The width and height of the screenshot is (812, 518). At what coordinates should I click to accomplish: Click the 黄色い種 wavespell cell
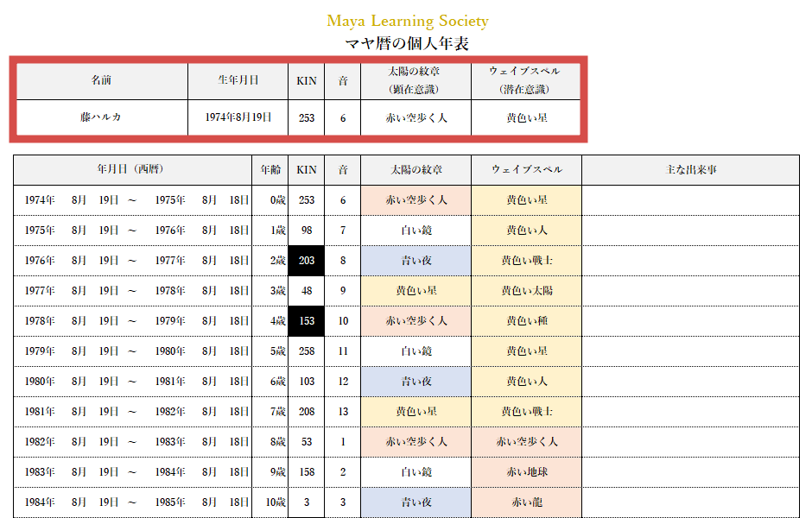[526, 320]
